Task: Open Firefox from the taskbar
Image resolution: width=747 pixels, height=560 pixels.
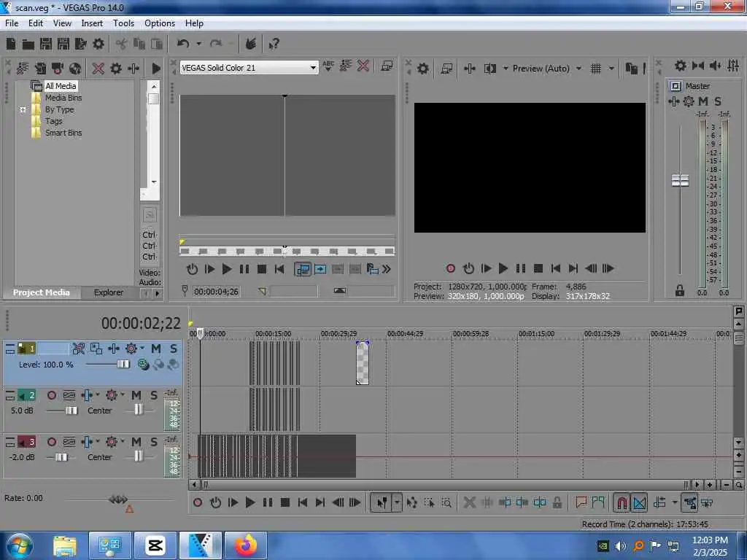Action: point(245,545)
